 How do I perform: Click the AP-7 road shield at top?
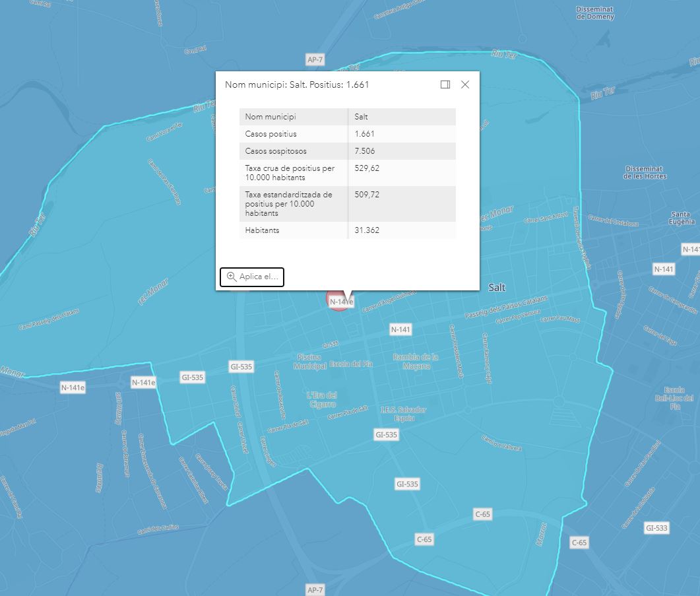[315, 59]
